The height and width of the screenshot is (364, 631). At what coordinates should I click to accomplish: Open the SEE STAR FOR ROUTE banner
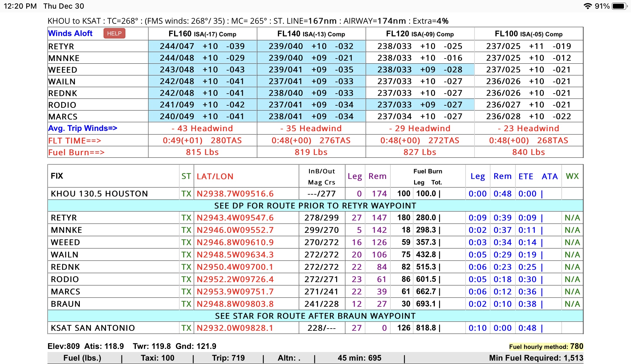[315, 316]
